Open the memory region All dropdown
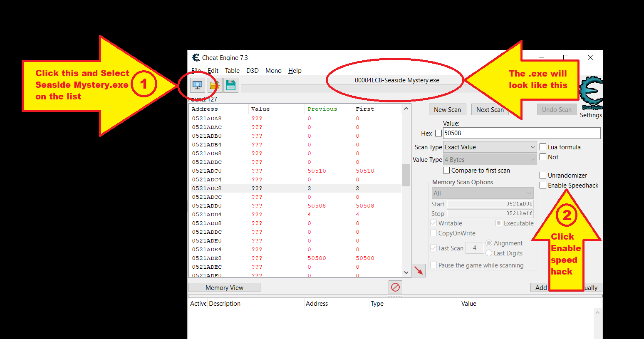 tap(482, 193)
